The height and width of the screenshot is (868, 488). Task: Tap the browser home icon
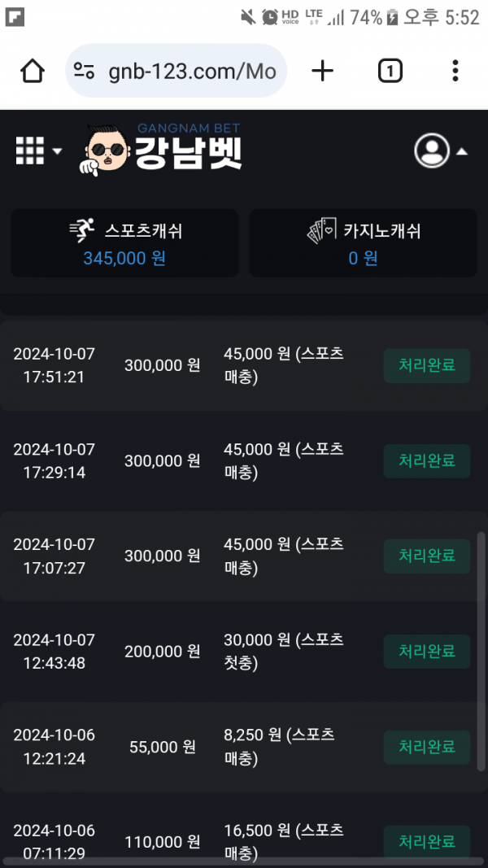(x=33, y=72)
